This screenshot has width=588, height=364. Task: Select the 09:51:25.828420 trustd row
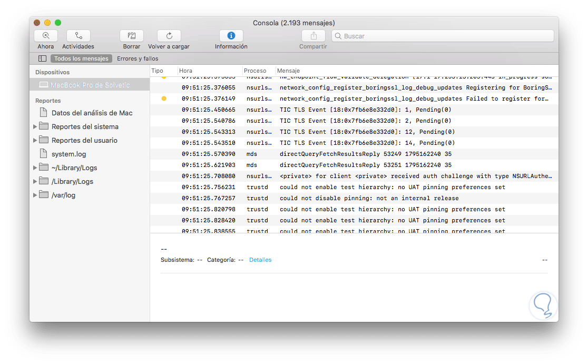[354, 220]
